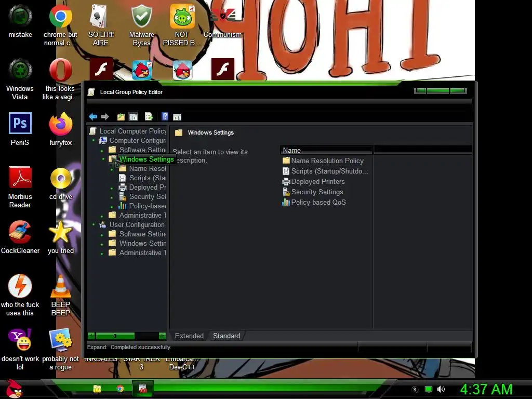Open the 'furryfox' Firefox icon

(x=60, y=129)
